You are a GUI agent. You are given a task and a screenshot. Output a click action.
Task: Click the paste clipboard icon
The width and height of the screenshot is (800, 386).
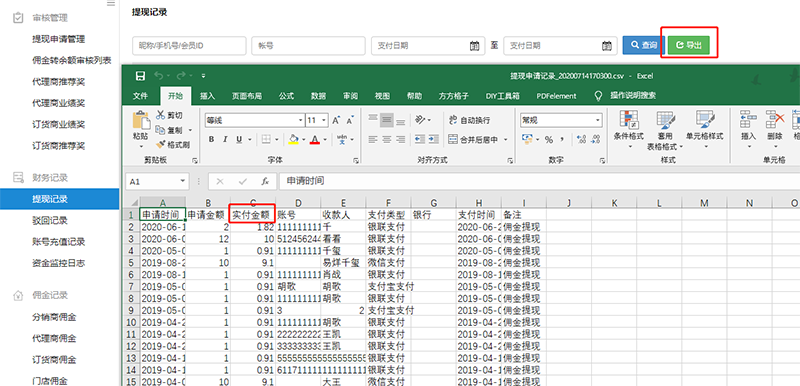141,120
